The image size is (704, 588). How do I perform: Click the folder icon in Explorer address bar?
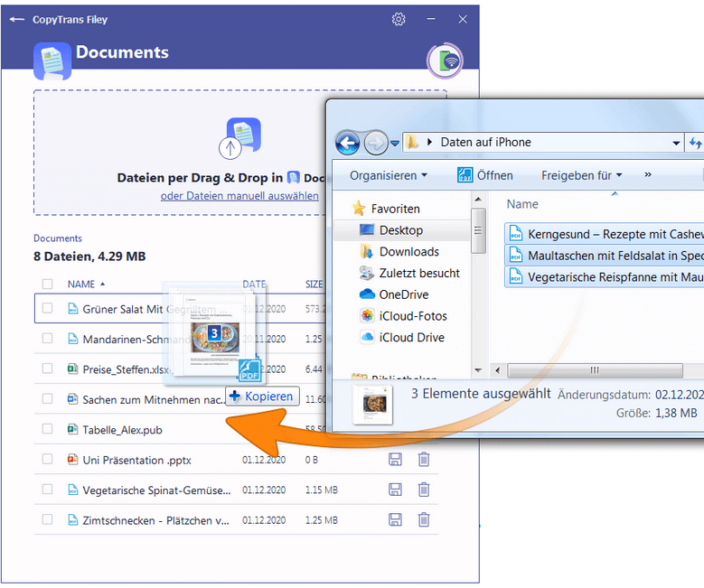[412, 143]
